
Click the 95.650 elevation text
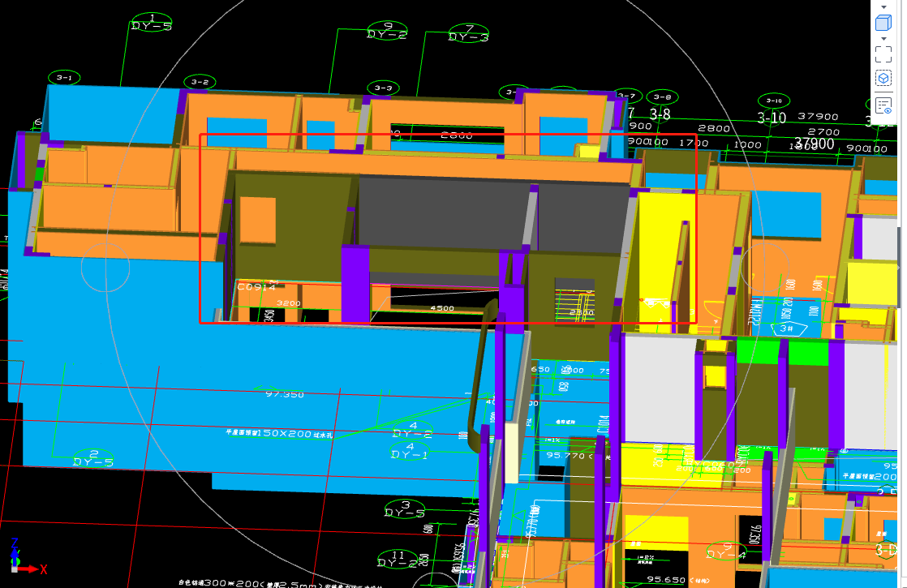[x=666, y=579]
